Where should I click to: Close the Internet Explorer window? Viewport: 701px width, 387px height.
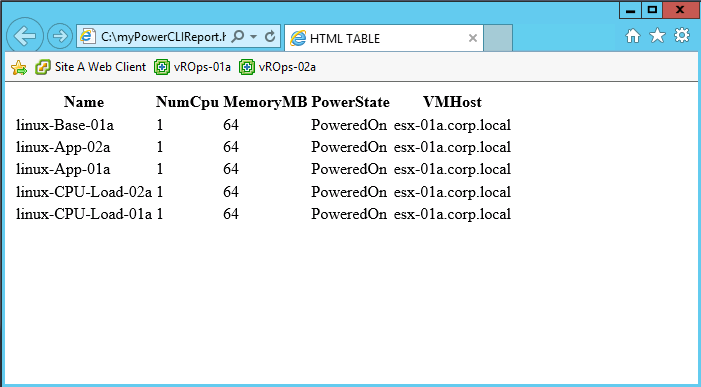click(680, 10)
